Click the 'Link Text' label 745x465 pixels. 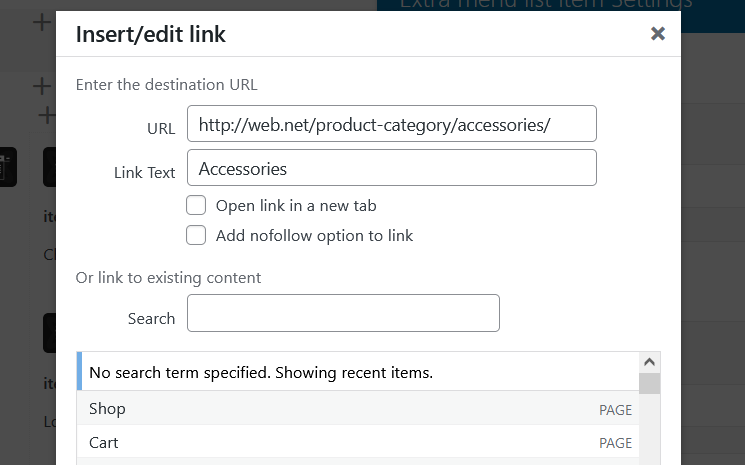[145, 172]
